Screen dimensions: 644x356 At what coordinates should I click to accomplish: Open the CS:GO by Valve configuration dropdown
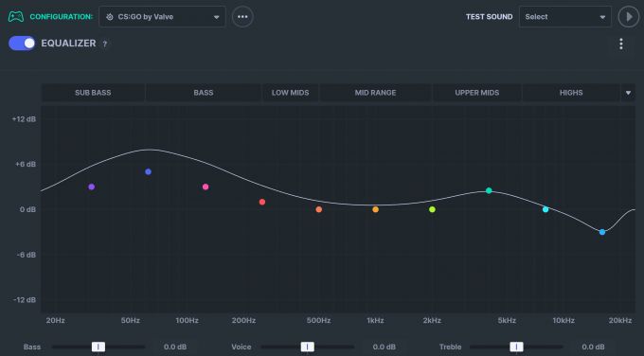162,17
